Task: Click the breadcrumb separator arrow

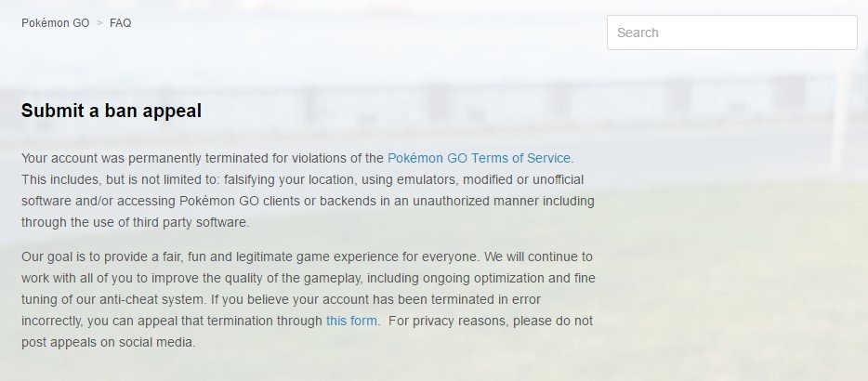Action: [99, 23]
